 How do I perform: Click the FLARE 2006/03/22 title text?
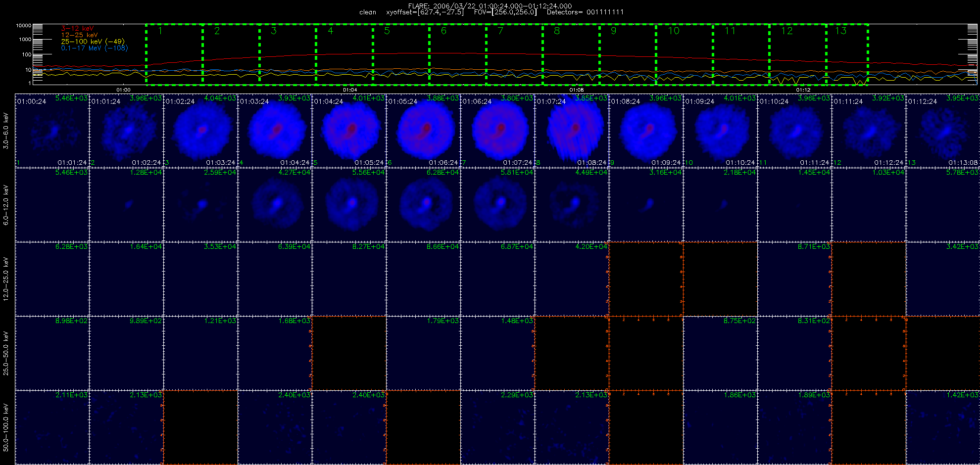(490, 6)
